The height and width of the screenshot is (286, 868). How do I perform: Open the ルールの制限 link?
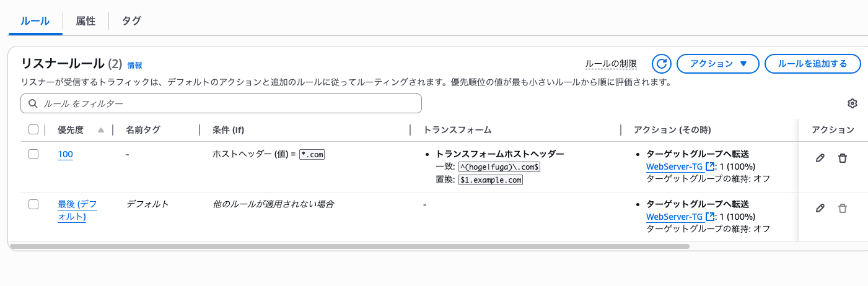(611, 64)
